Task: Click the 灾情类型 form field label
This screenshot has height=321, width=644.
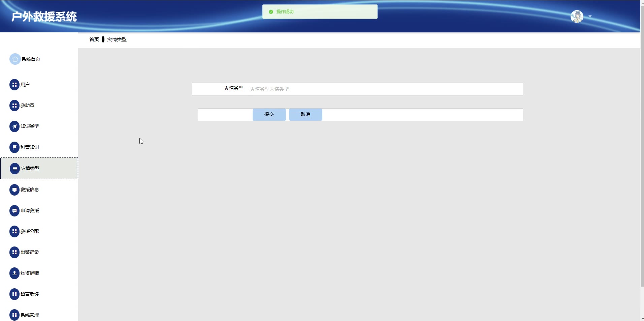Action: coord(233,88)
